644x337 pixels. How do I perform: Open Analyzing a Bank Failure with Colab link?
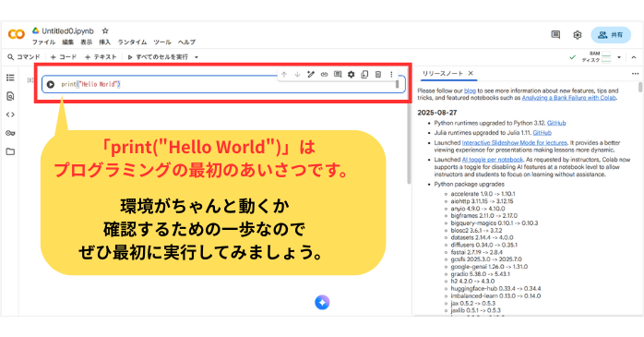click(x=569, y=98)
